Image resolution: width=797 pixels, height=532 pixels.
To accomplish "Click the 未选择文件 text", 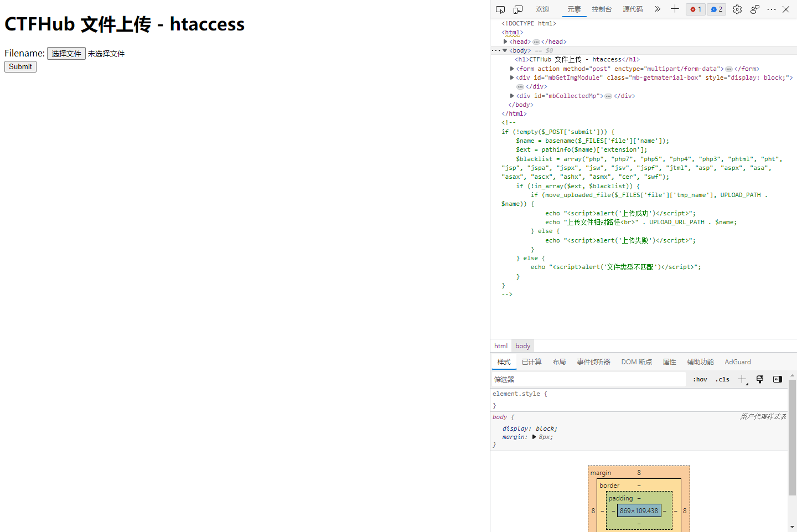I will (x=106, y=54).
